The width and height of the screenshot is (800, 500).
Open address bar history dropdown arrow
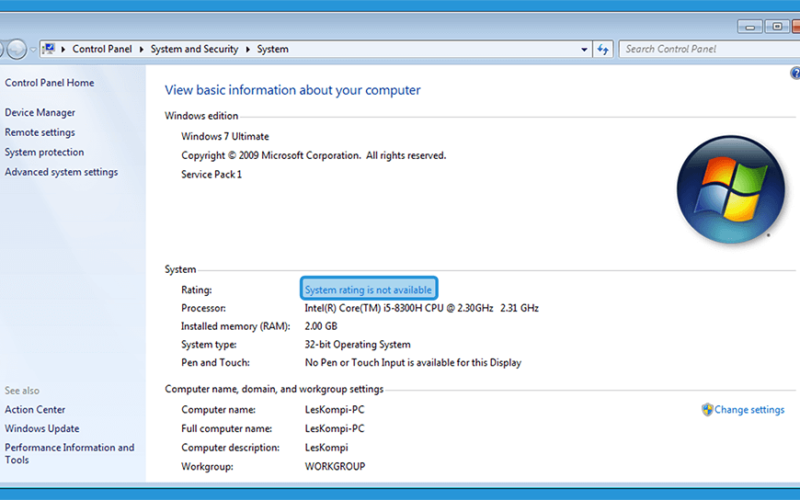point(584,49)
